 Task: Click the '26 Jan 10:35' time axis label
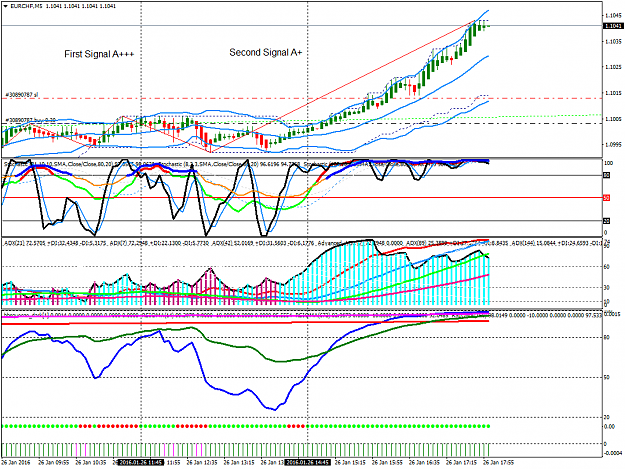(x=90, y=463)
